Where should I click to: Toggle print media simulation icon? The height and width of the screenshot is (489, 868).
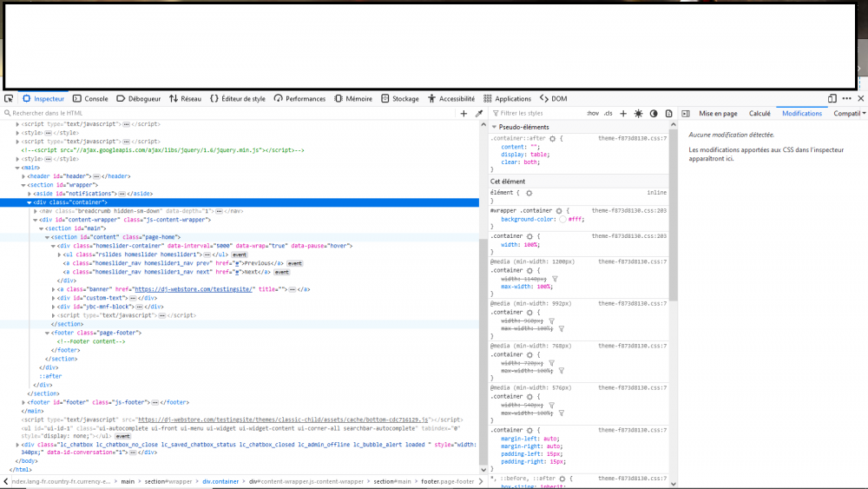coord(669,113)
